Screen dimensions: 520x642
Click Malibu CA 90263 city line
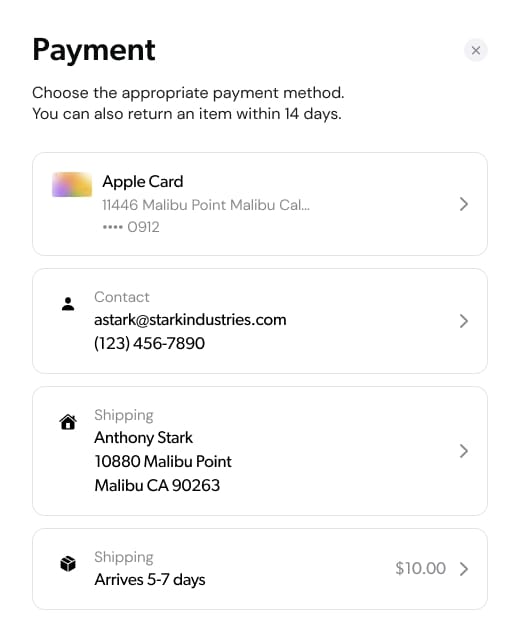pos(157,485)
